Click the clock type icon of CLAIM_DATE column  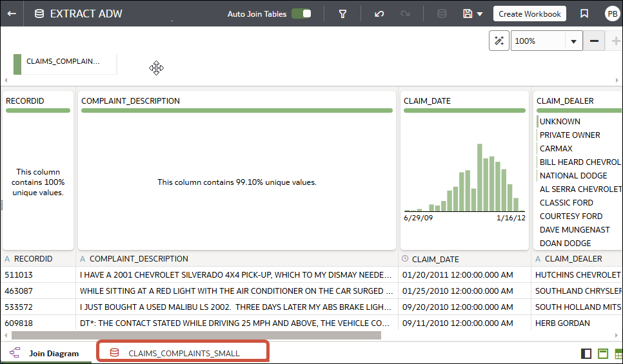tap(405, 258)
